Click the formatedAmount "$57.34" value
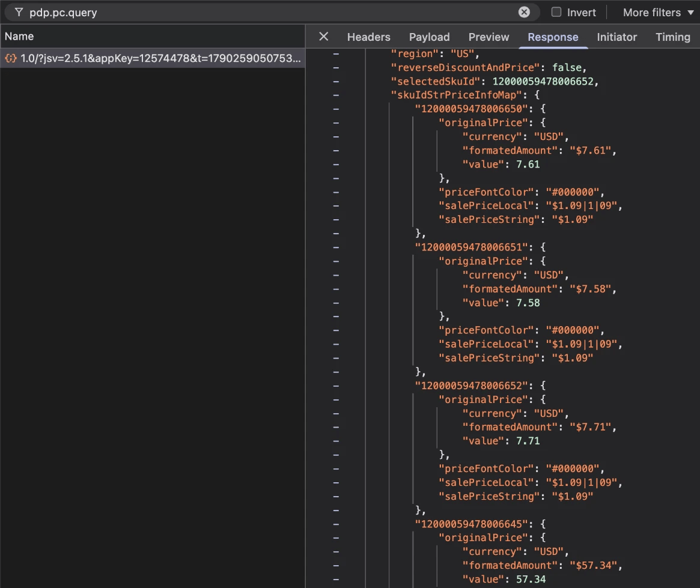Screen dimensions: 700x588 (593, 565)
